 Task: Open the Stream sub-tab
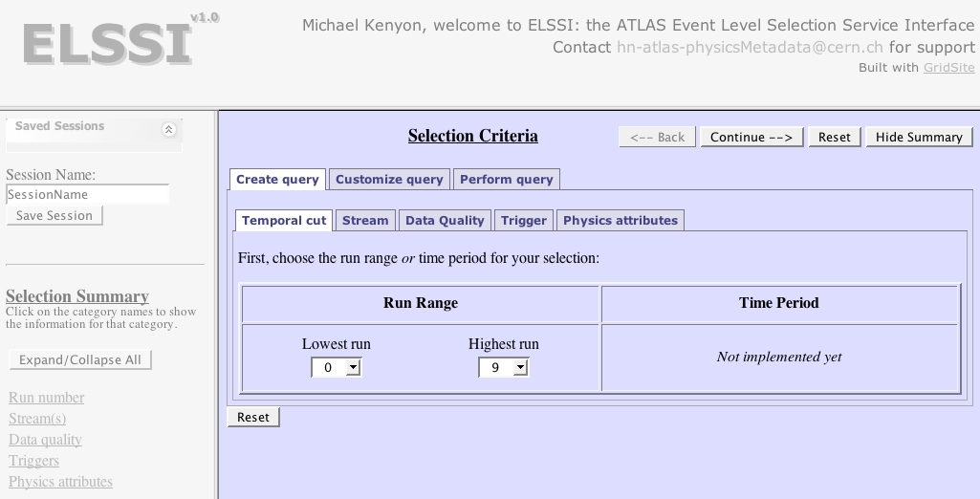365,221
